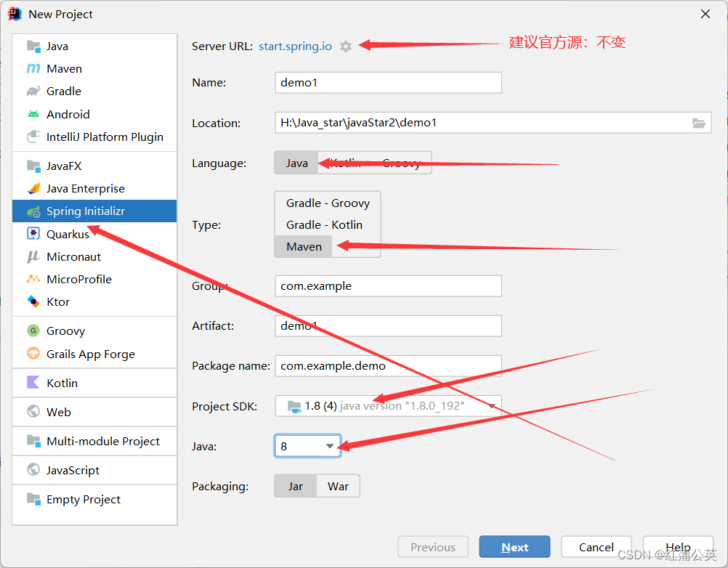Click the JavaFX folder icon
Viewport: 728px width, 568px height.
click(x=33, y=166)
